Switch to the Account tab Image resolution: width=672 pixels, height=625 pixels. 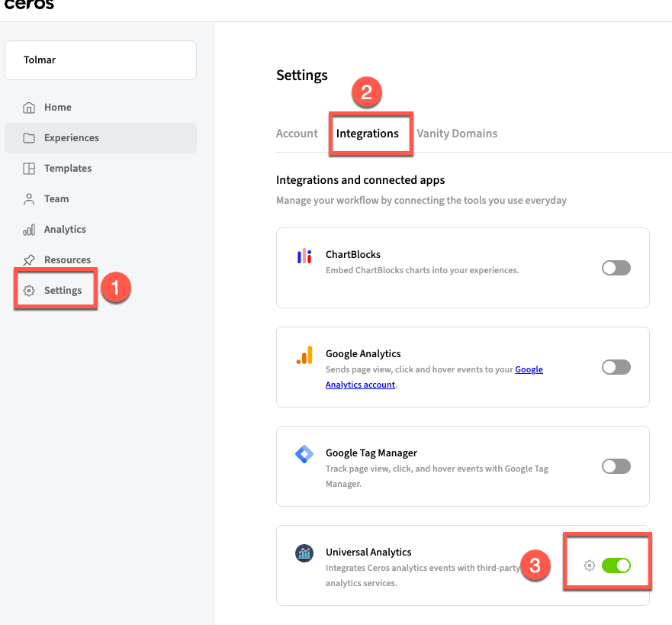click(x=297, y=134)
